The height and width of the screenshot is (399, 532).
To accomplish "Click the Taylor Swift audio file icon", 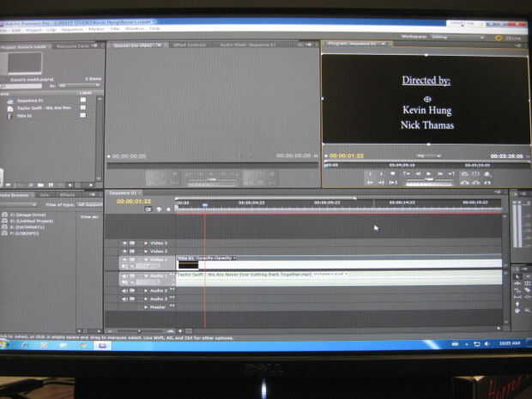I will tap(10, 109).
